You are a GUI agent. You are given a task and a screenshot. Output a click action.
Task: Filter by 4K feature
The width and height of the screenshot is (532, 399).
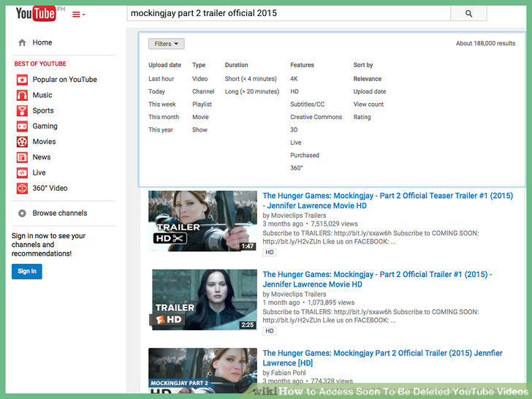click(x=294, y=79)
